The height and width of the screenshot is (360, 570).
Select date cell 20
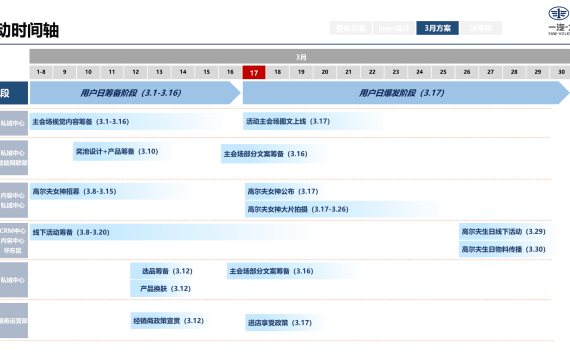pos(325,72)
